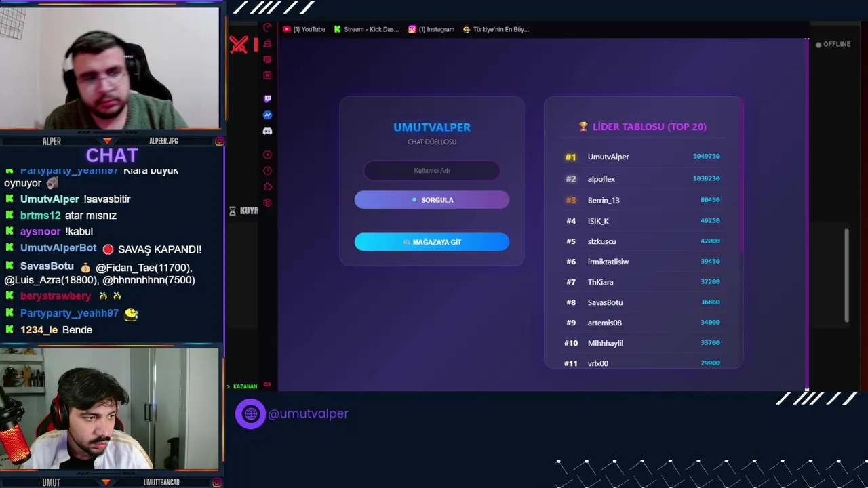The height and width of the screenshot is (488, 868).
Task: Select slzkuscu in the leaderboard
Action: click(642, 241)
